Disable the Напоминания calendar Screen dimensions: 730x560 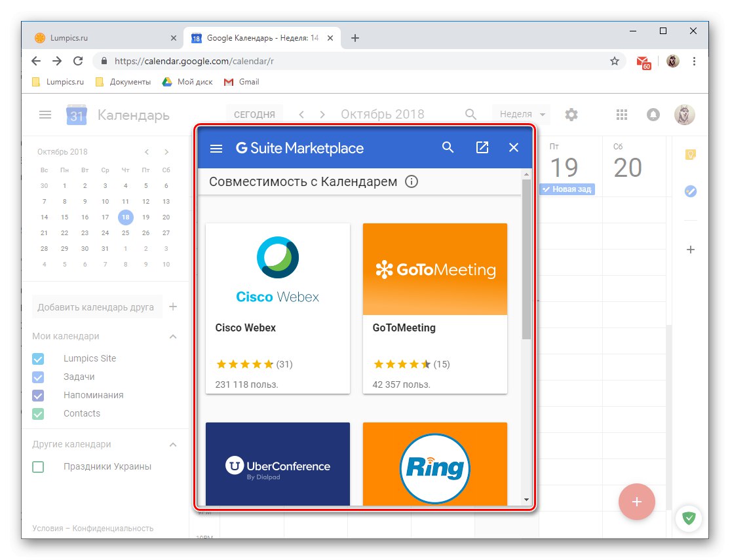37,395
